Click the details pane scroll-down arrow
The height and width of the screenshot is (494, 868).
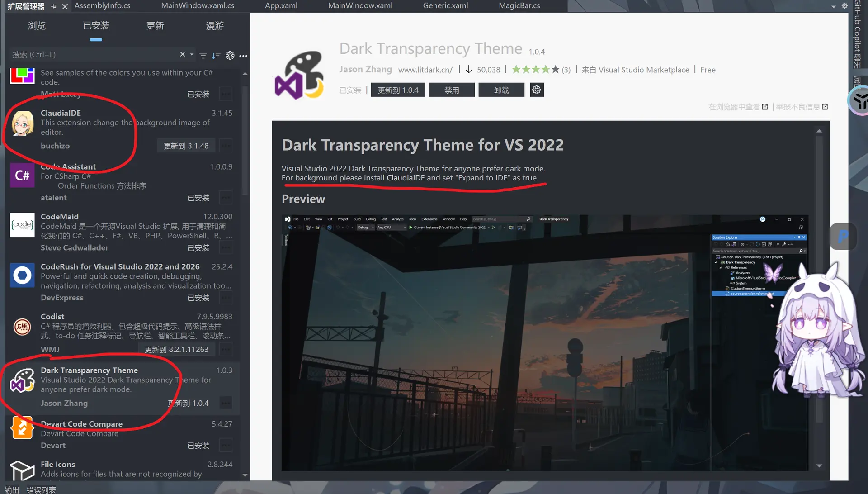click(819, 465)
